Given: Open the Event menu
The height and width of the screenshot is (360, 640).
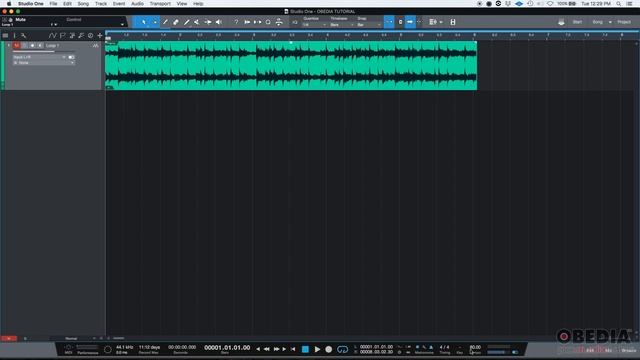Looking at the screenshot, I should [x=119, y=4].
